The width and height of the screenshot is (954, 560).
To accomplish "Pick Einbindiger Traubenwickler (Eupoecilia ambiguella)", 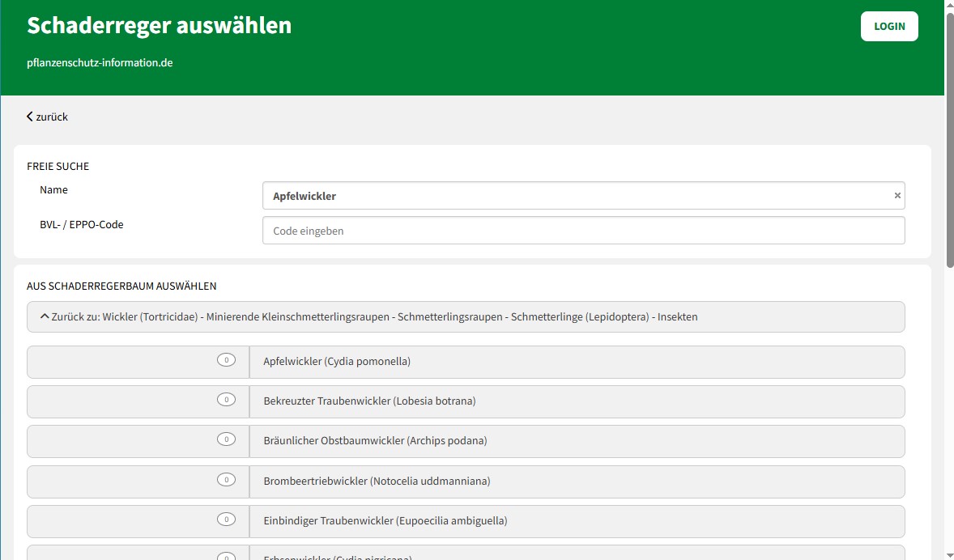I will [385, 521].
